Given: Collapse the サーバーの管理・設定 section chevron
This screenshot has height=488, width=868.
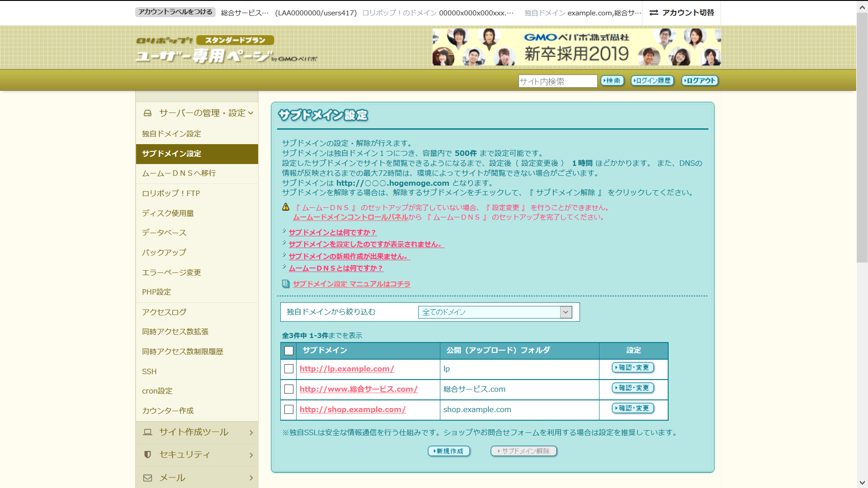Looking at the screenshot, I should pos(250,113).
